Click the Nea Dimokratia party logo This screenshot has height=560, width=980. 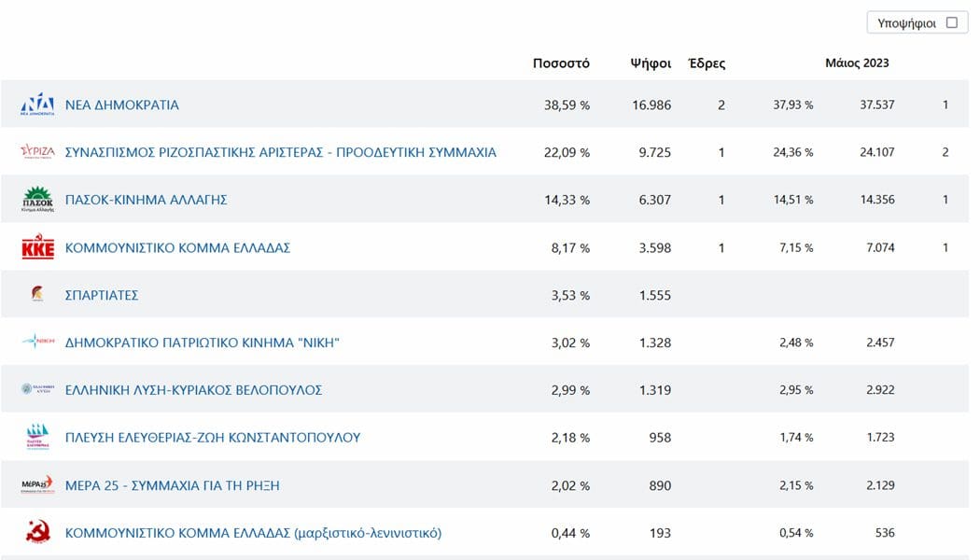pos(37,105)
